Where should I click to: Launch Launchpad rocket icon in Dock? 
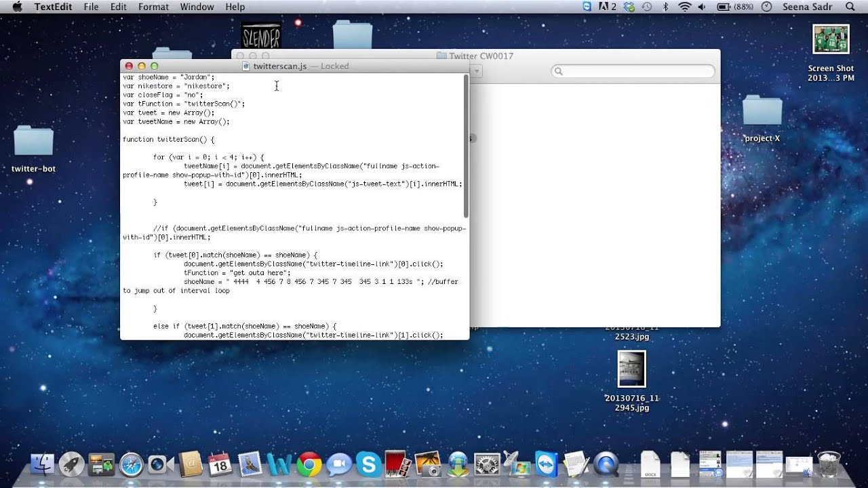pos(71,464)
